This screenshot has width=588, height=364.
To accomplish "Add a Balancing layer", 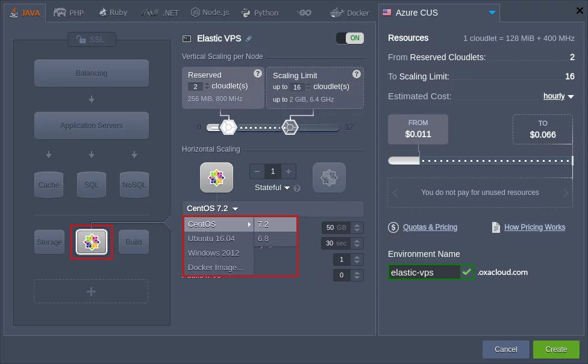I will [92, 73].
